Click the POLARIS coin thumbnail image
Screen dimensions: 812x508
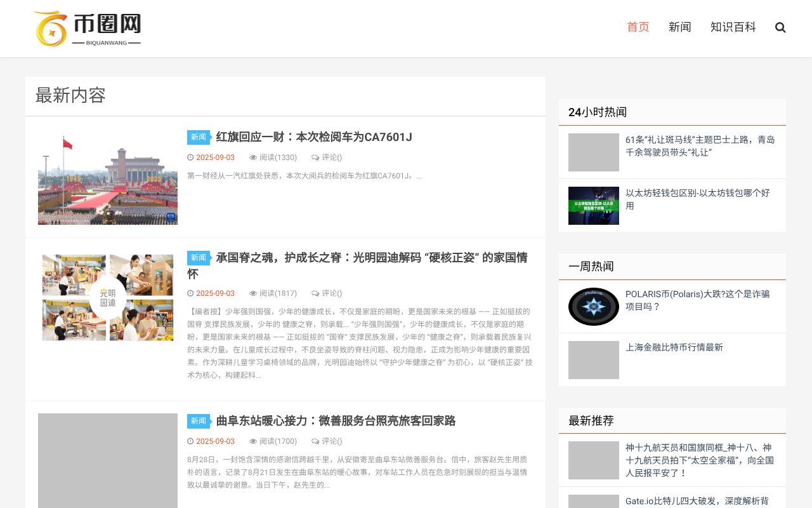tap(594, 307)
